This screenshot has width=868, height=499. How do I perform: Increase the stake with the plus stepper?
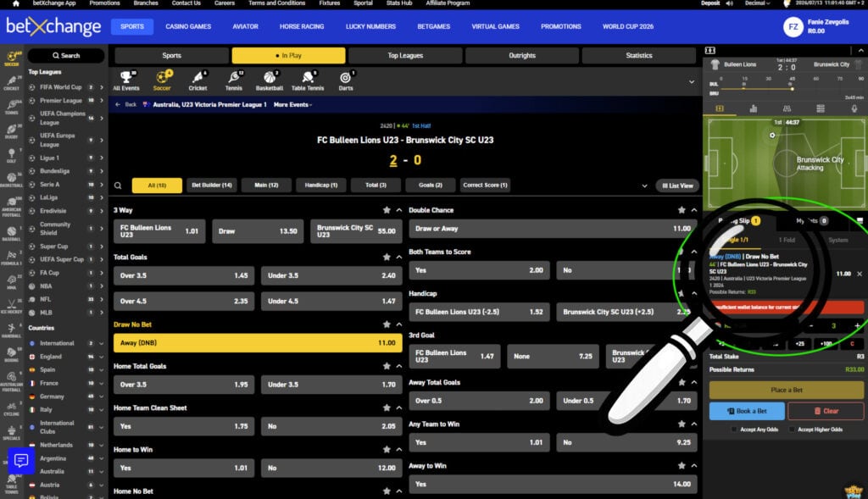858,326
